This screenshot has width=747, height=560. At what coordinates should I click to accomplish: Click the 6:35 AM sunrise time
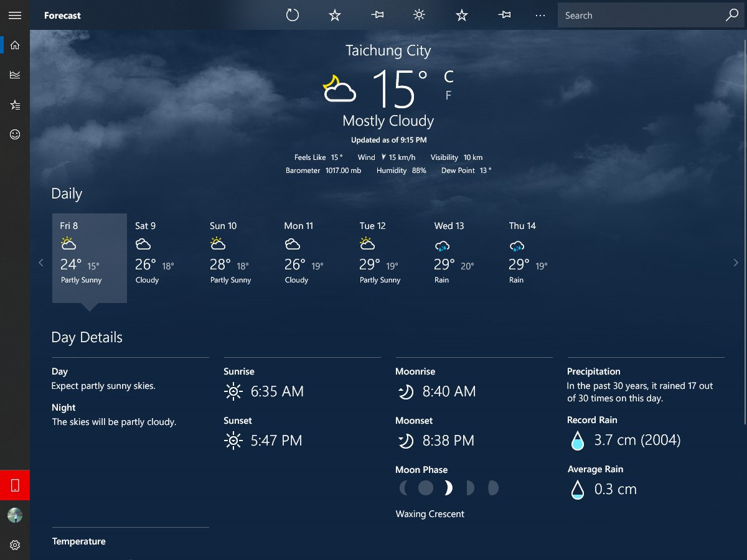click(277, 391)
